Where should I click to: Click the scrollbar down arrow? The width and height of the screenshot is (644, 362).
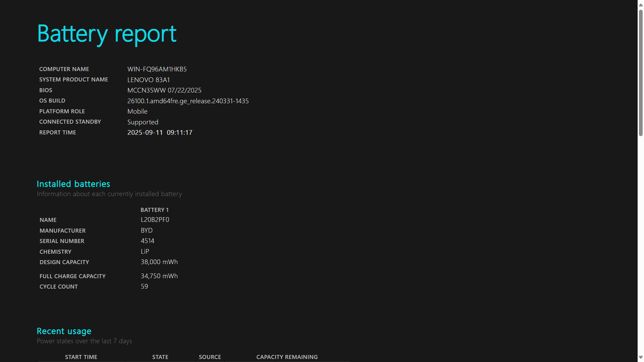[x=641, y=357]
